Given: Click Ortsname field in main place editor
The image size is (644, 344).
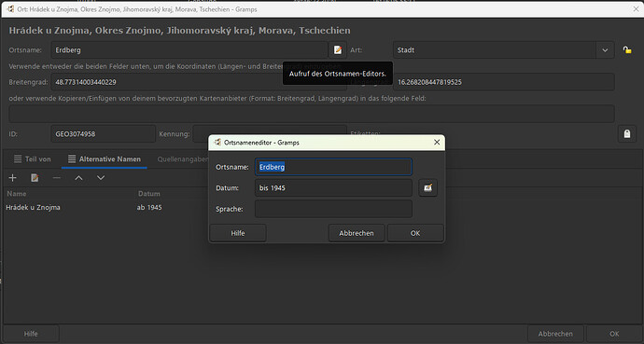Looking at the screenshot, I should tap(189, 50).
